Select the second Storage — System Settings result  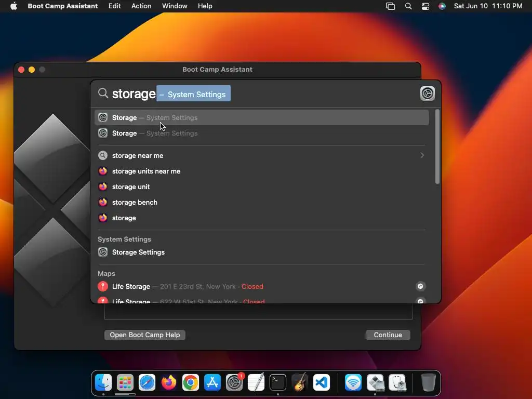262,133
